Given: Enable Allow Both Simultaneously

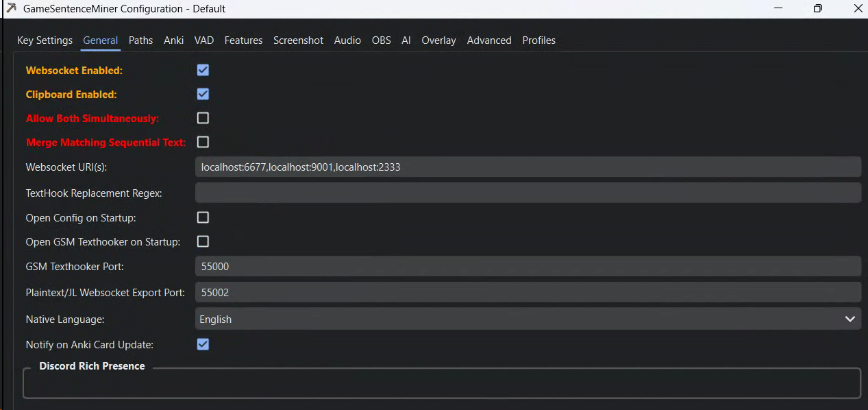Looking at the screenshot, I should [x=203, y=118].
